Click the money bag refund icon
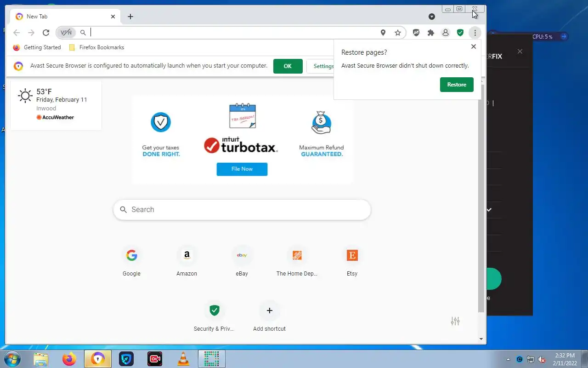 click(x=321, y=122)
